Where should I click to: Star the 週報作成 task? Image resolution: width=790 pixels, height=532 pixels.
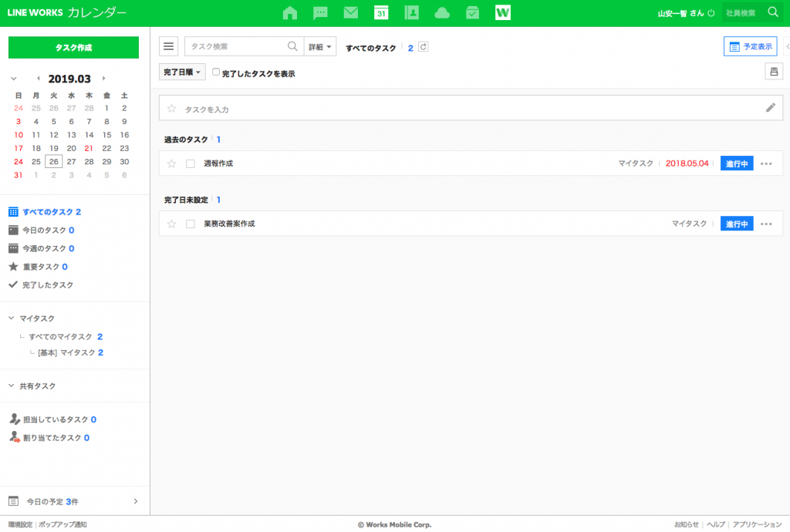(x=172, y=163)
